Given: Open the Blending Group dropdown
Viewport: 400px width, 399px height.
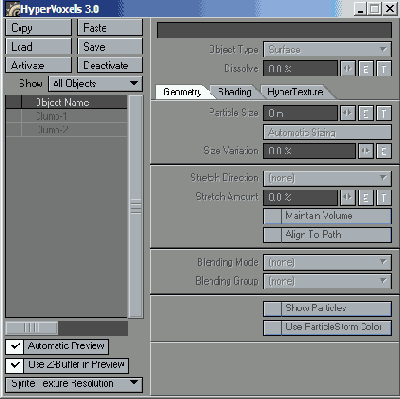Looking at the screenshot, I should point(327,281).
